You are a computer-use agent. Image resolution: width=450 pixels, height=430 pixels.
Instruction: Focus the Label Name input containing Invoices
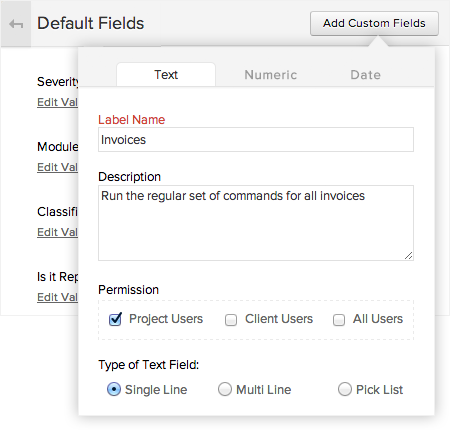click(256, 140)
